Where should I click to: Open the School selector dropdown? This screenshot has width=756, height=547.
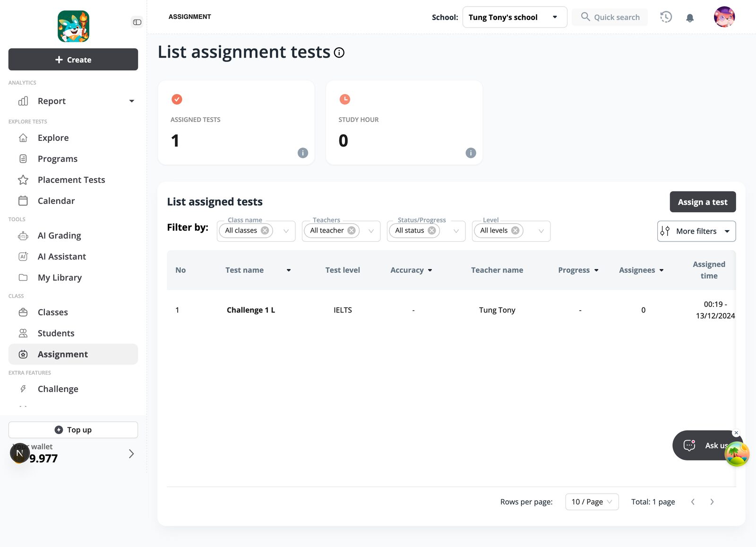[515, 17]
